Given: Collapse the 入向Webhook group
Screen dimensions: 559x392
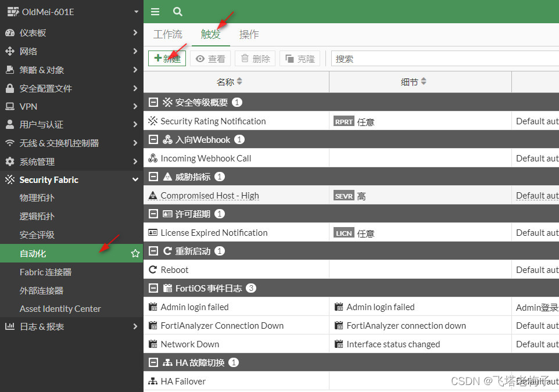Looking at the screenshot, I should tap(153, 139).
